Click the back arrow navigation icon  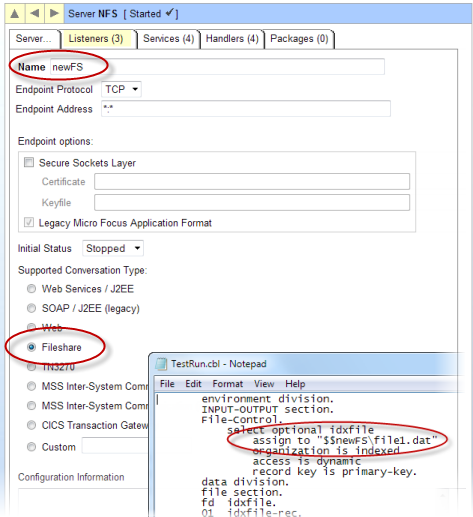point(35,14)
